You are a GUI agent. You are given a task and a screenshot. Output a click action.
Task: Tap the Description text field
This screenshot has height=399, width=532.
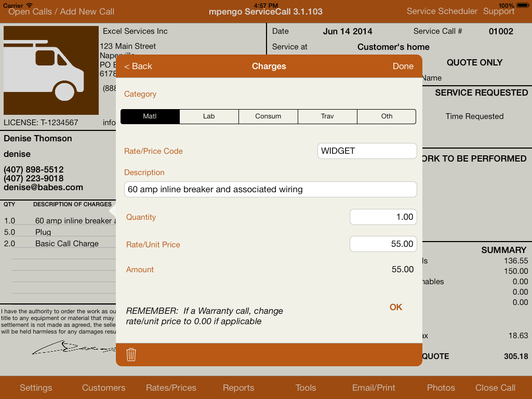270,190
